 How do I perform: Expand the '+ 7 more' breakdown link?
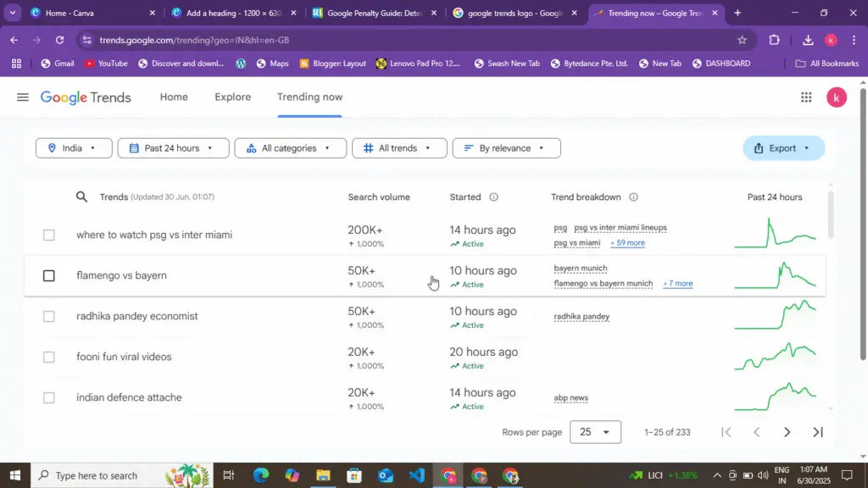pyautogui.click(x=677, y=283)
